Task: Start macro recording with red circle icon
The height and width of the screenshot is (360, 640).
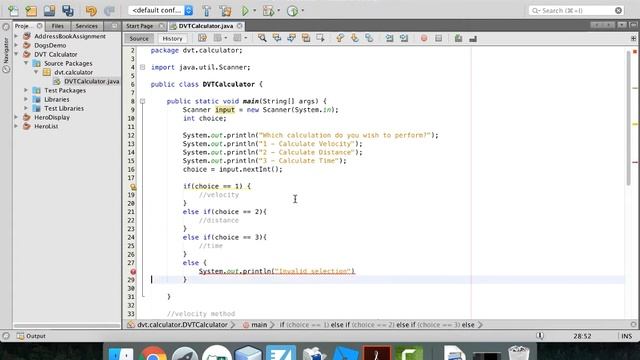Action: pos(424,38)
